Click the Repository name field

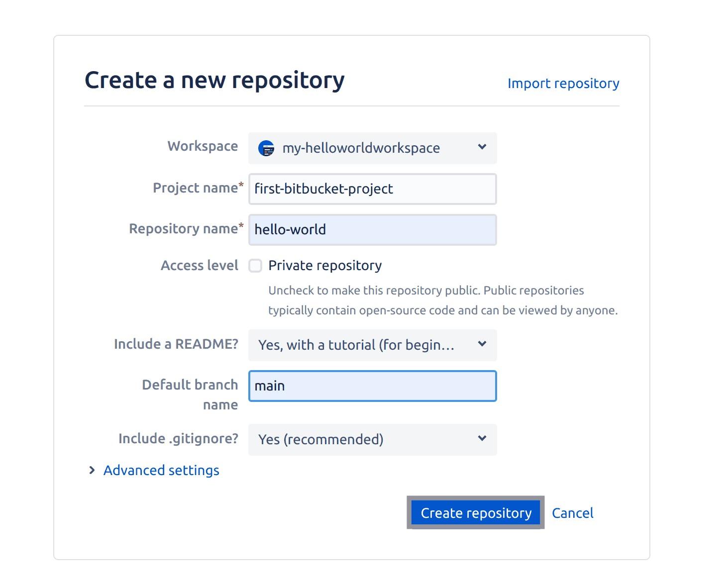click(x=372, y=230)
